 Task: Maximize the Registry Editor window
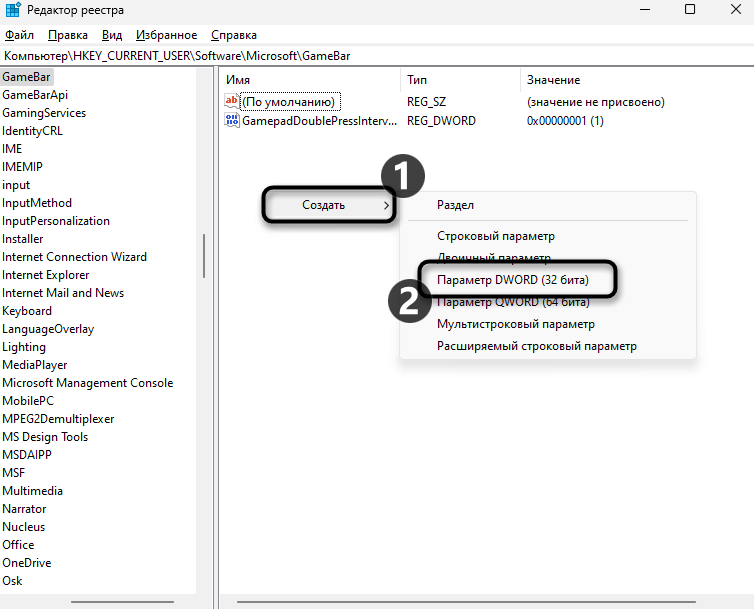[x=690, y=9]
